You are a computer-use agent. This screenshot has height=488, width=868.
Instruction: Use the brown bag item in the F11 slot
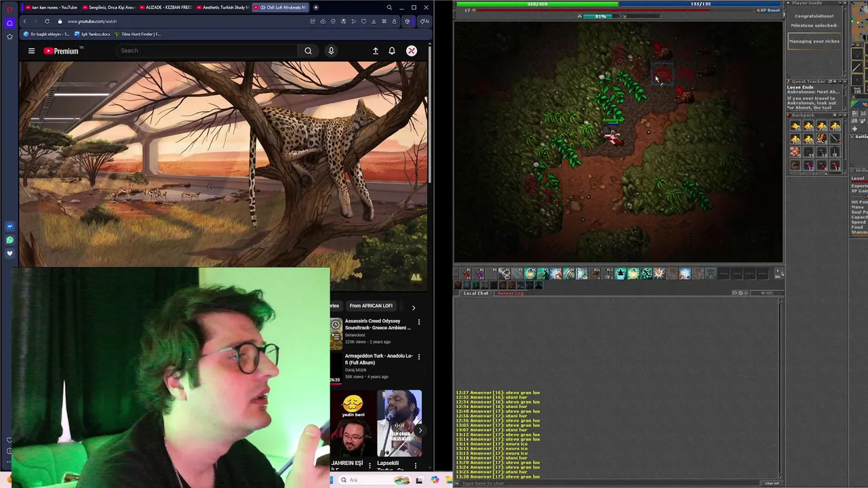tap(596, 273)
